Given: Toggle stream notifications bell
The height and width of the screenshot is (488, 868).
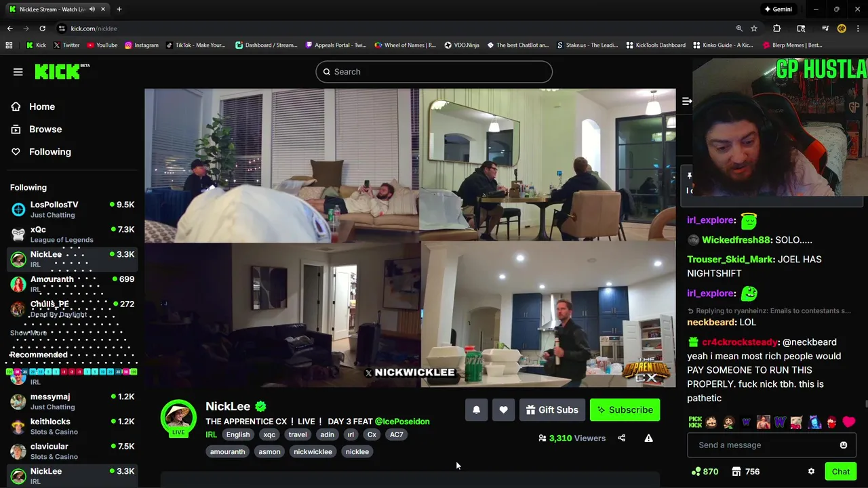Looking at the screenshot, I should 476,409.
